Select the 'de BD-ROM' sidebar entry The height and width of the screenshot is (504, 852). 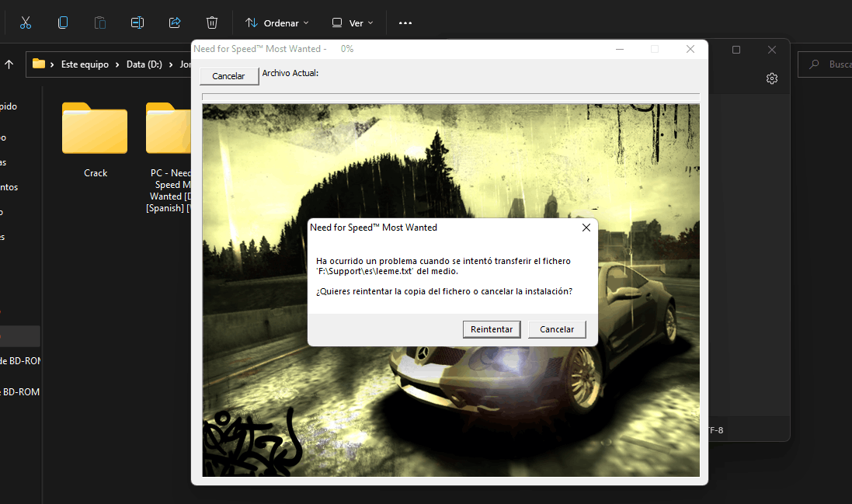coord(20,360)
